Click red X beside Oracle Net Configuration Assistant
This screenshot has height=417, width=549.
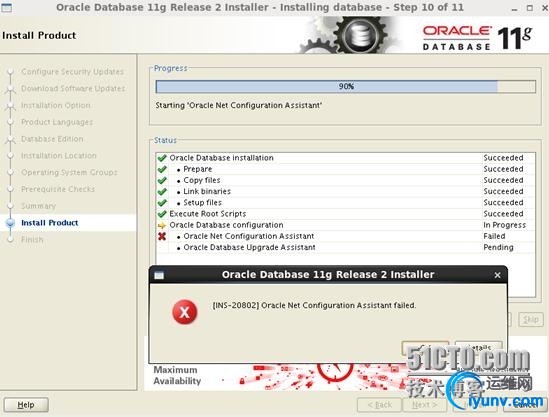coord(162,236)
